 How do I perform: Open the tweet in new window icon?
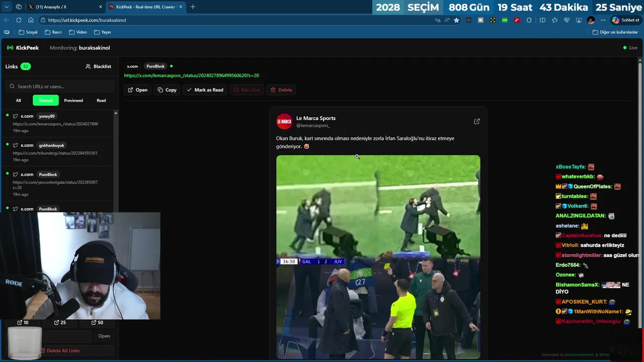click(476, 121)
